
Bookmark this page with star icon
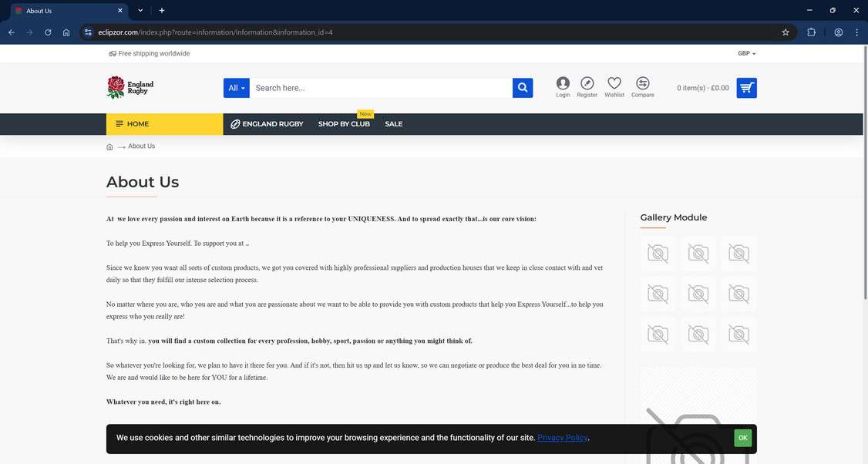[785, 32]
